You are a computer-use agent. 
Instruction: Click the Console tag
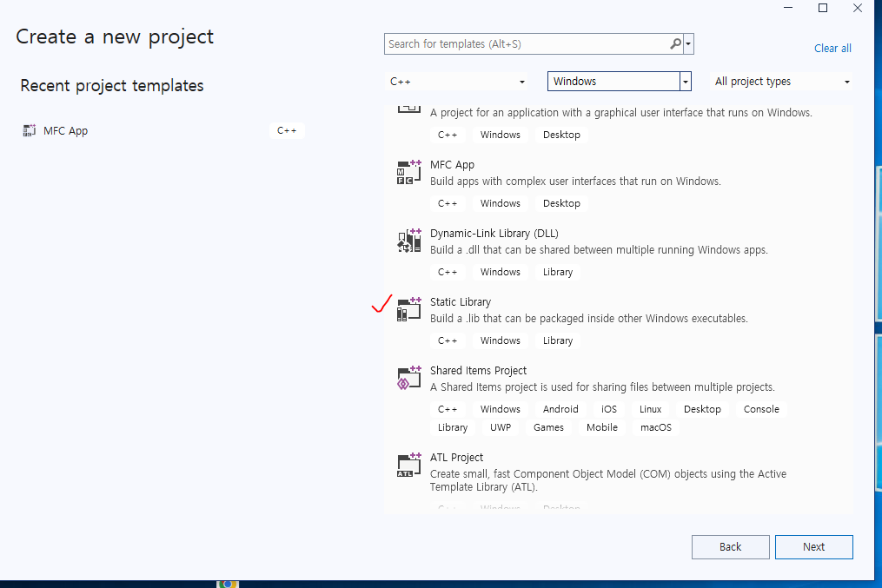761,409
